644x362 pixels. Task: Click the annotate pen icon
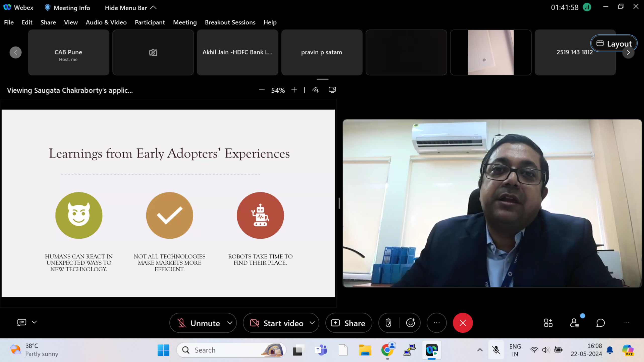click(315, 90)
